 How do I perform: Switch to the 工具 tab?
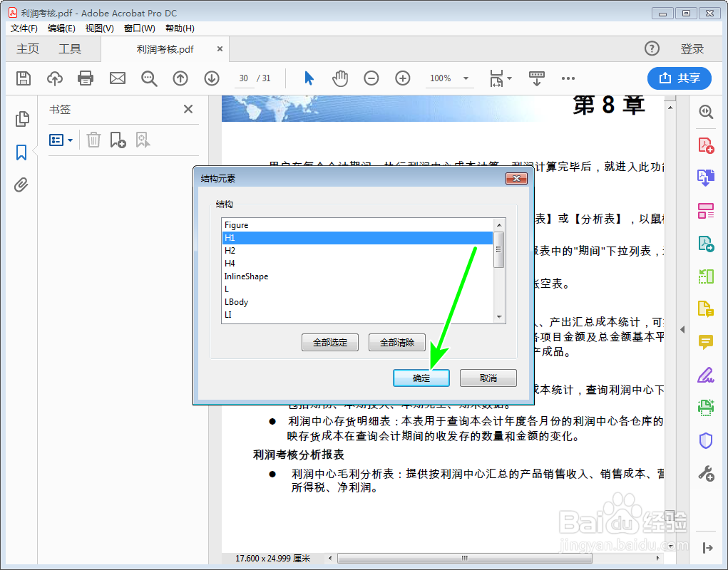70,48
